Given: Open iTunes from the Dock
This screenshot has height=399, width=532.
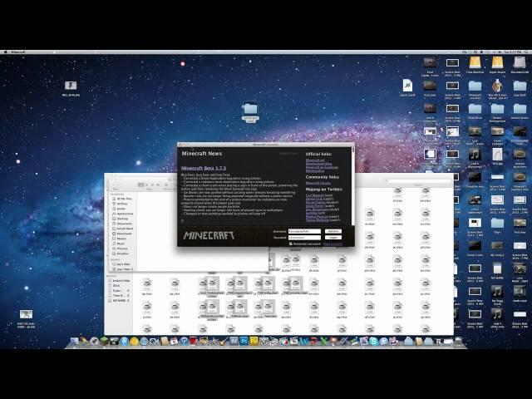Looking at the screenshot, I should point(184,341).
